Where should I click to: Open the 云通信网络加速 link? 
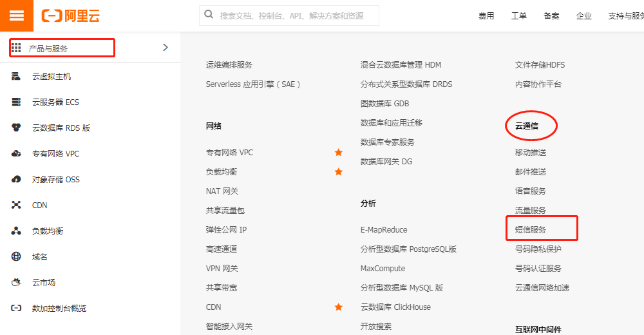pyautogui.click(x=542, y=288)
